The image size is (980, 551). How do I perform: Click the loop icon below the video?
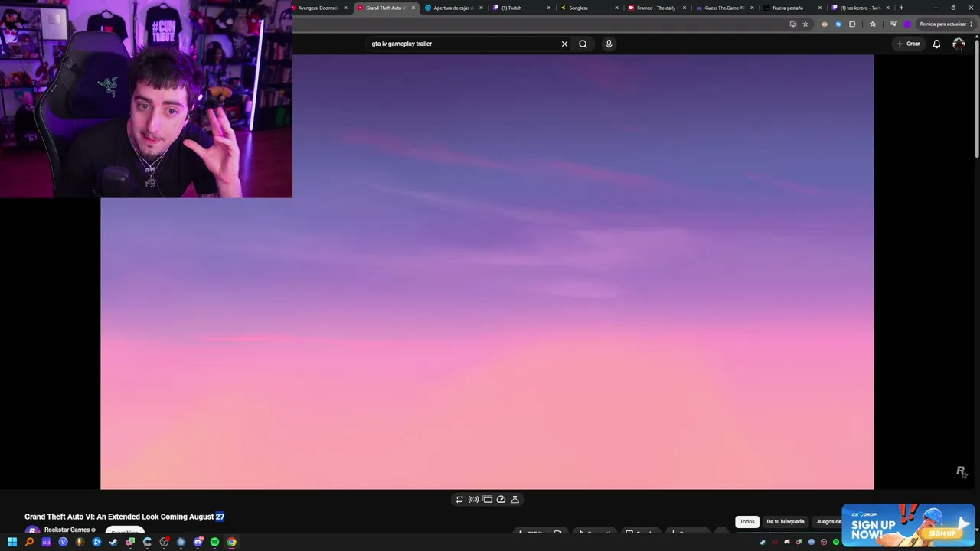(459, 499)
